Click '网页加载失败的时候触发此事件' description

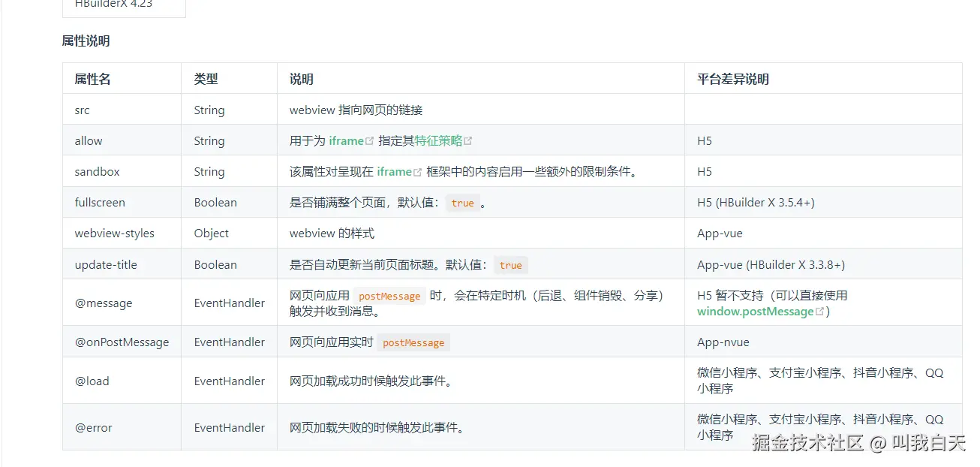tap(377, 427)
